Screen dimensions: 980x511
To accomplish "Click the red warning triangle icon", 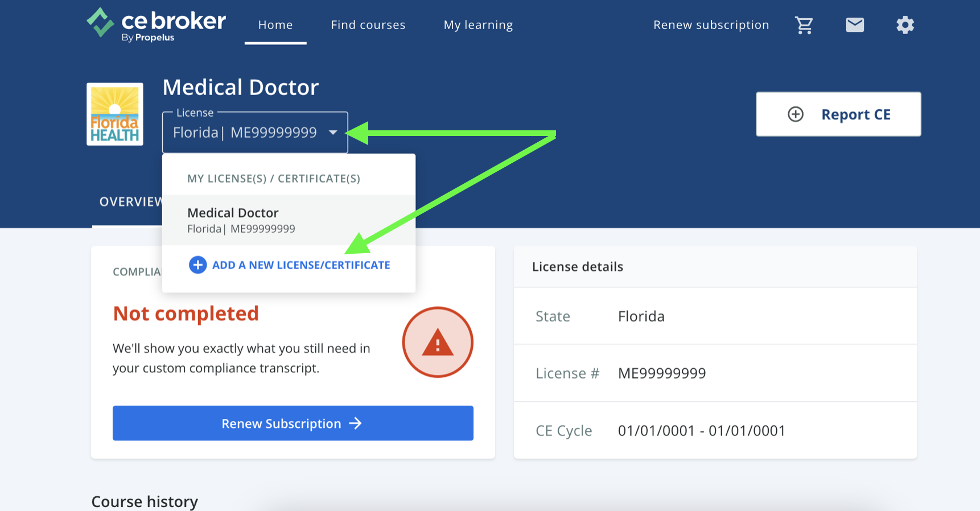I will click(438, 343).
